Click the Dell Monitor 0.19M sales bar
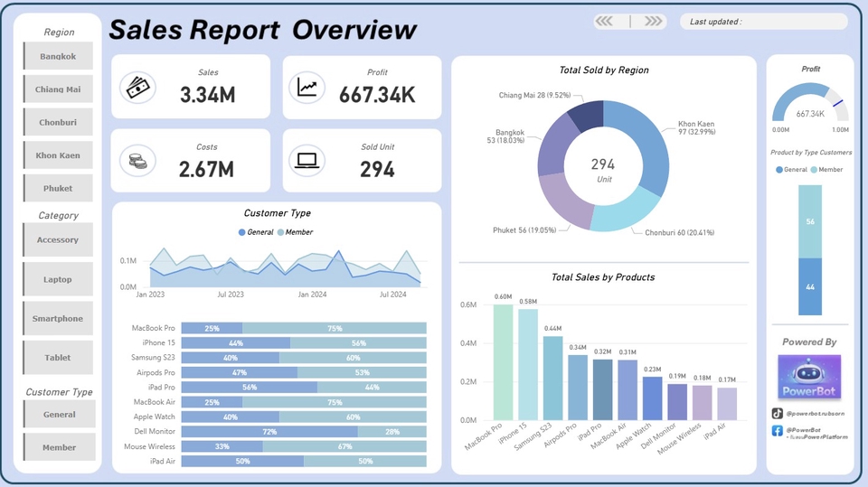 [677, 402]
